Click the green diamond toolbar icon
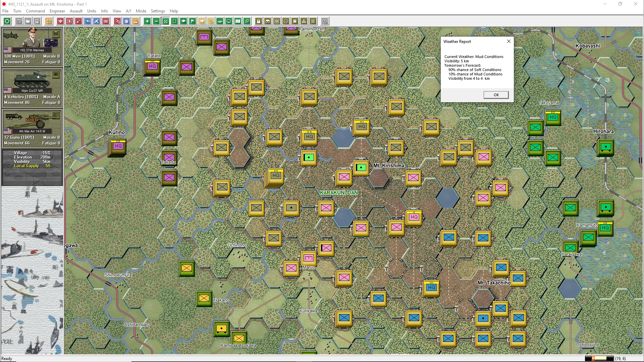 click(x=183, y=21)
